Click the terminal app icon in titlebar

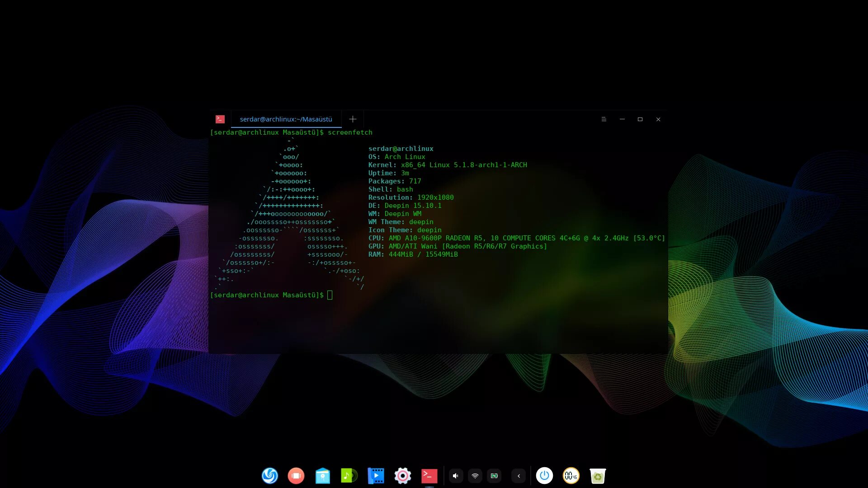point(220,119)
